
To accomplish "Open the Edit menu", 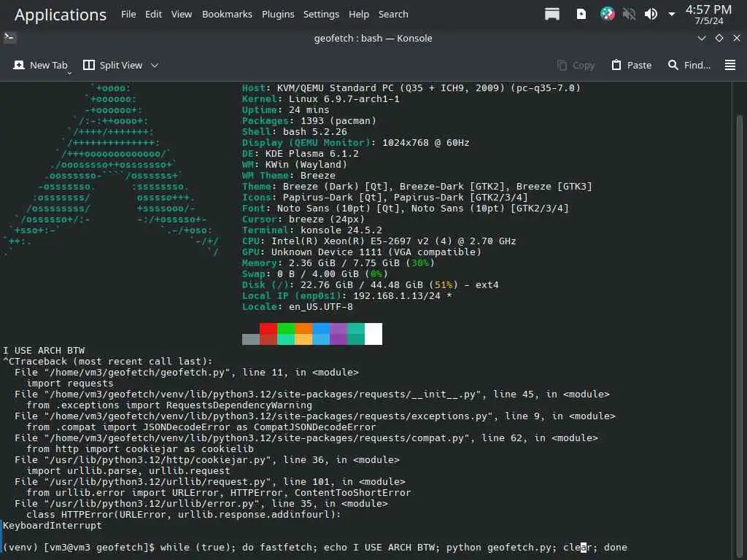I will coord(153,15).
